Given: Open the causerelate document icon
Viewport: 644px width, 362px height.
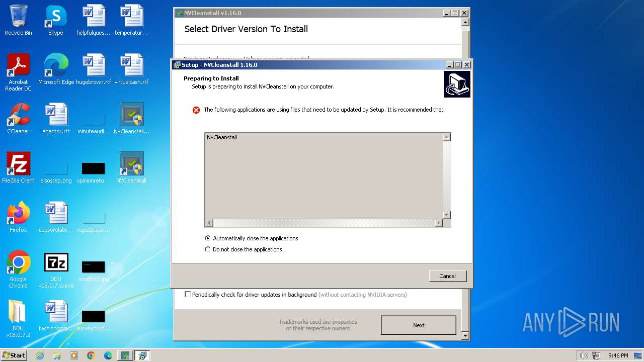Looking at the screenshot, I should (x=56, y=217).
